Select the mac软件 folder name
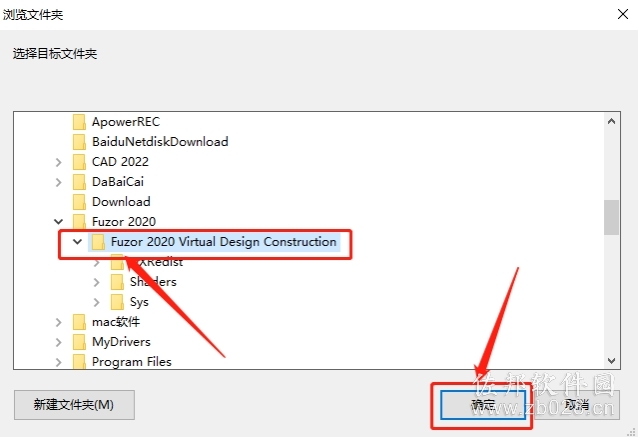This screenshot has height=437, width=638. pos(116,322)
